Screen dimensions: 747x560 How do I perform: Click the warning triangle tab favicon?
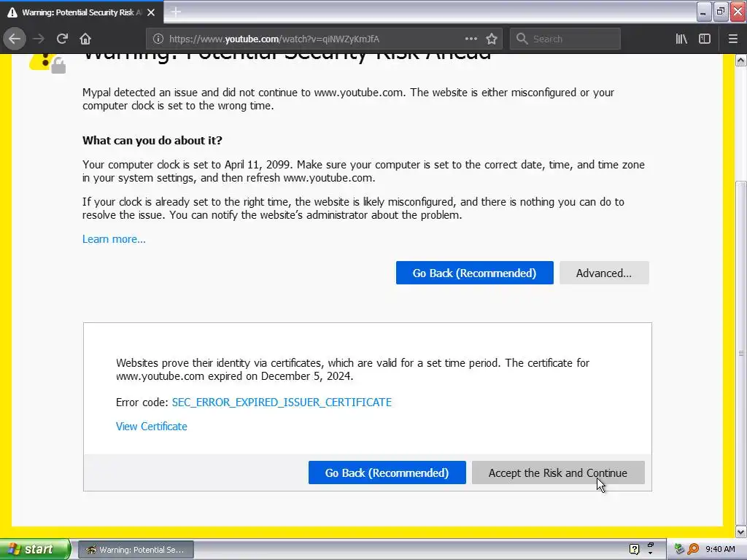pos(12,12)
